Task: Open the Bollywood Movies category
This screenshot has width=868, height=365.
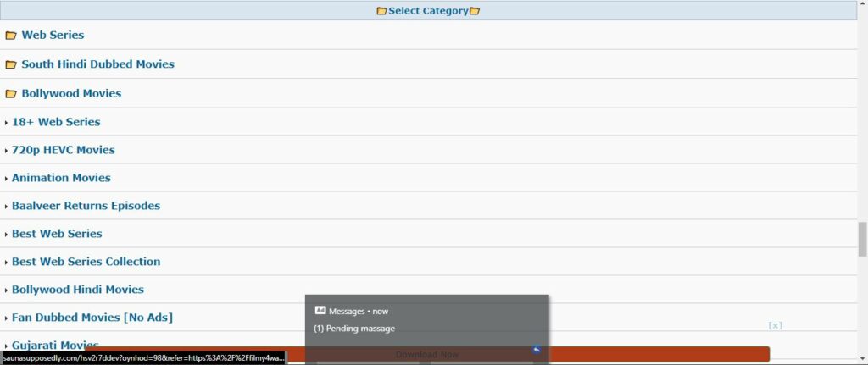Action: 71,93
